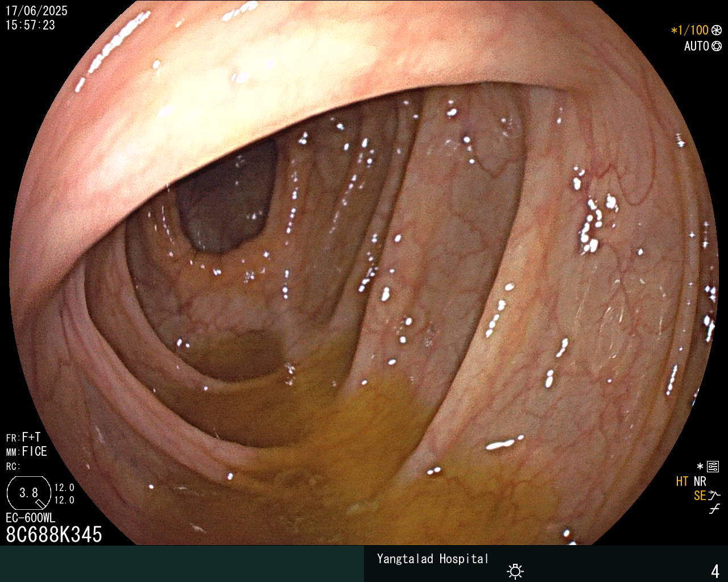Open the sliders settings icon
The height and width of the screenshot is (582, 728).
(x=713, y=467)
